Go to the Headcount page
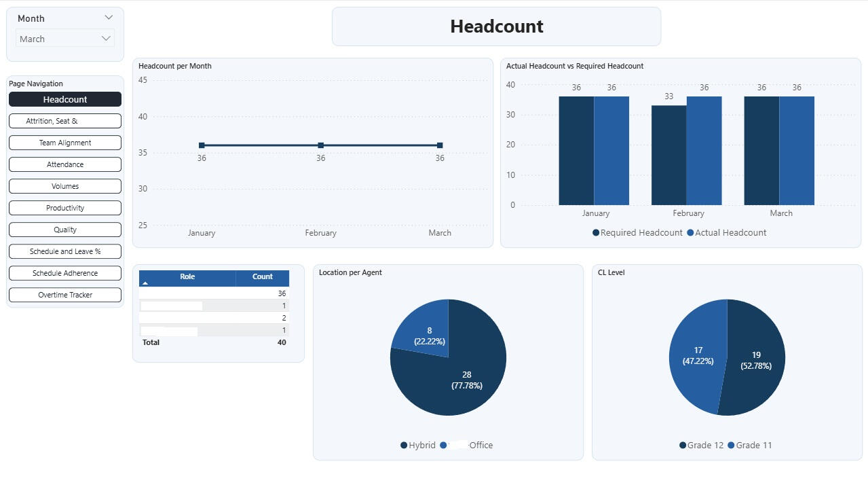Viewport: 868px width, 489px height. [65, 99]
